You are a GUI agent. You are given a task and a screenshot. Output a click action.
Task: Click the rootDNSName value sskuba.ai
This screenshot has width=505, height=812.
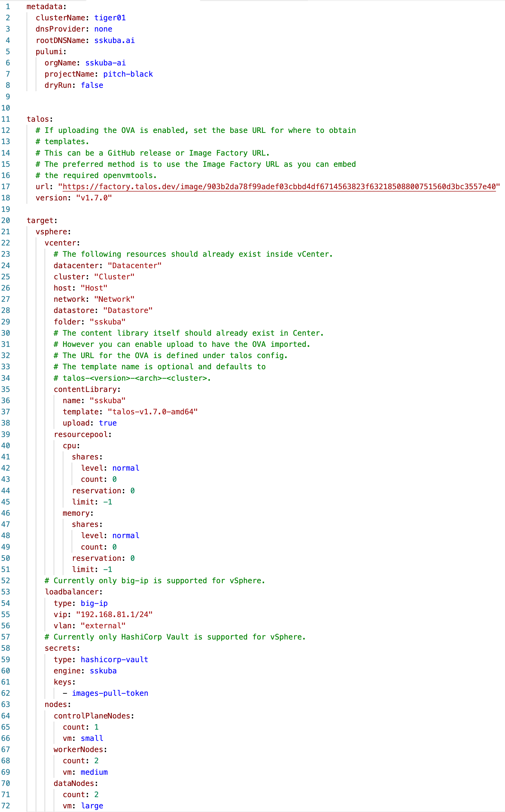tap(114, 40)
